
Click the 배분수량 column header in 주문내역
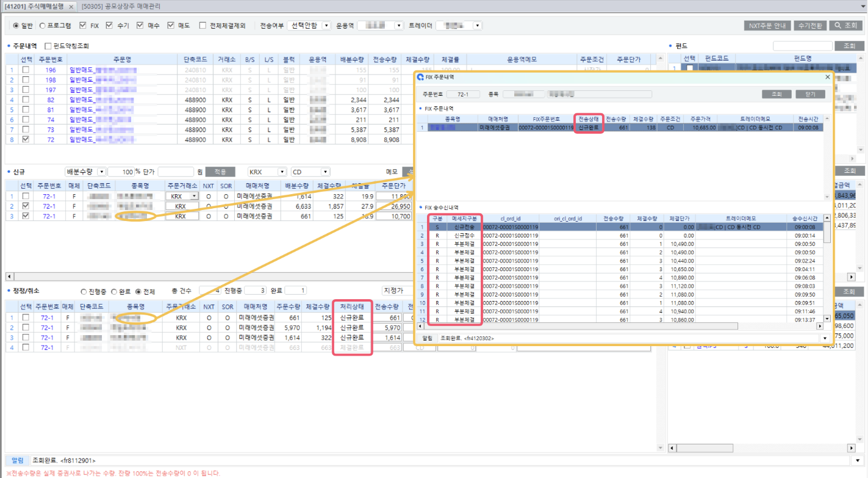click(x=353, y=59)
